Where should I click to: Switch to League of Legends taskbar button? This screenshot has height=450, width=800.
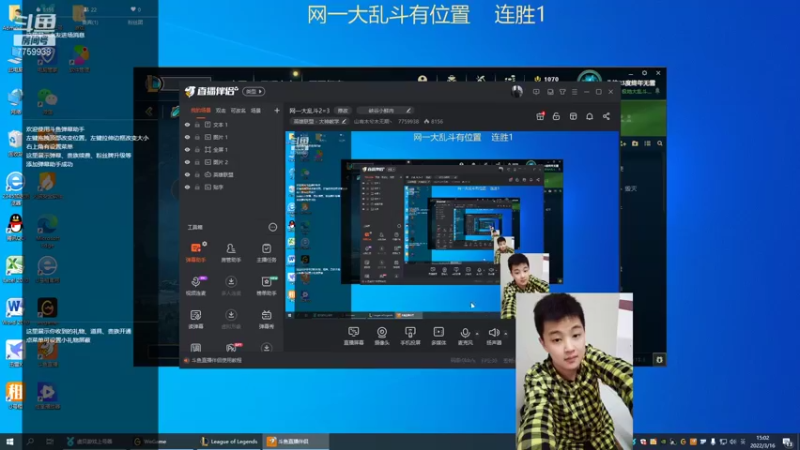[x=230, y=441]
